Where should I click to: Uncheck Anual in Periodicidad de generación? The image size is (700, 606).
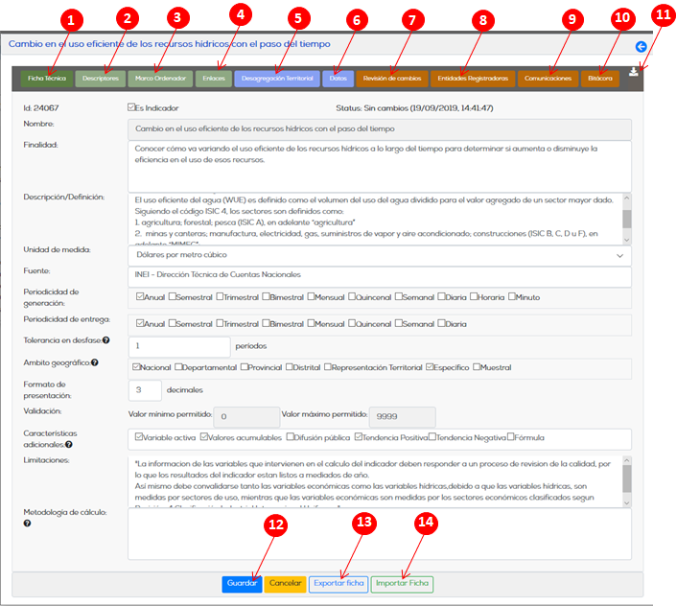tap(140, 296)
